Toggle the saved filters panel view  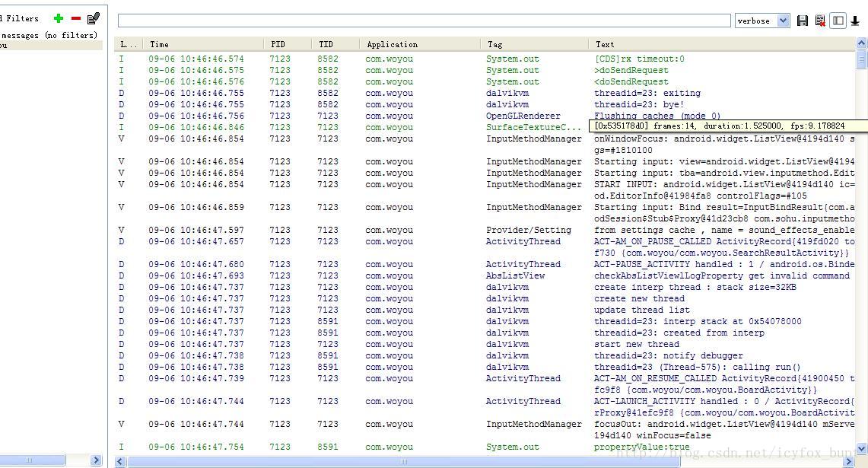click(838, 21)
